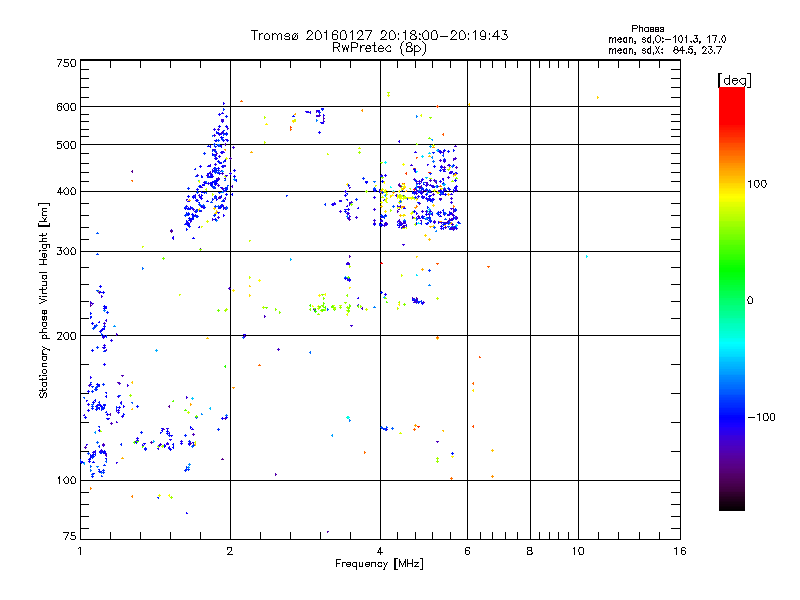Click the x-axis '6' tick label
This screenshot has height=600, width=800.
pos(467,551)
